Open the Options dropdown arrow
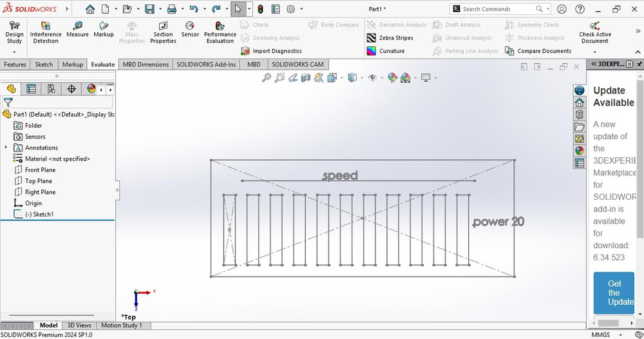644x339 pixels. pos(301,9)
